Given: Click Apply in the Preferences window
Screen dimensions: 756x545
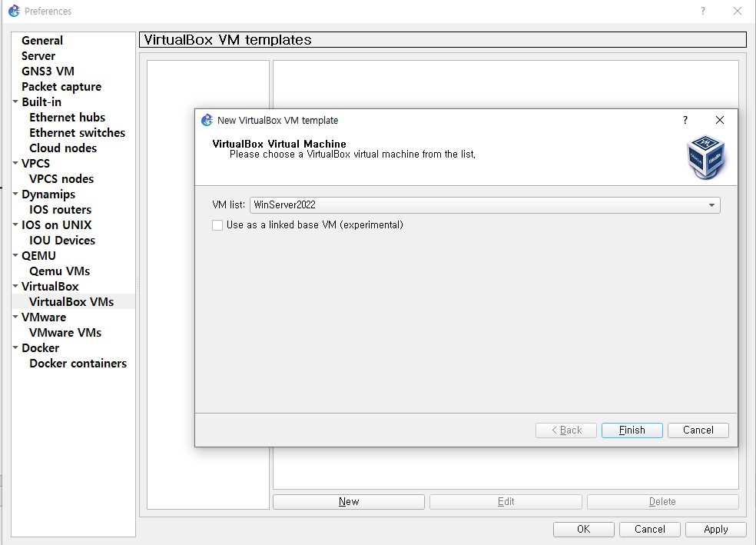Looking at the screenshot, I should pos(715,529).
